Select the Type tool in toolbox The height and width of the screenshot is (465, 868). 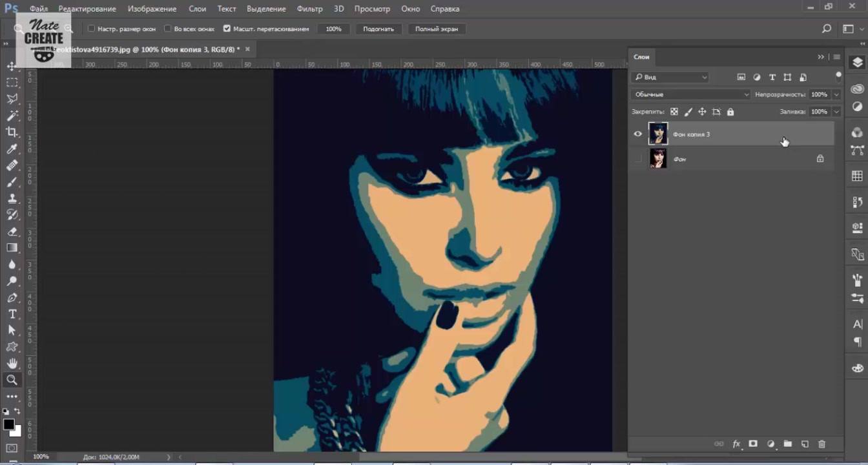tap(12, 314)
